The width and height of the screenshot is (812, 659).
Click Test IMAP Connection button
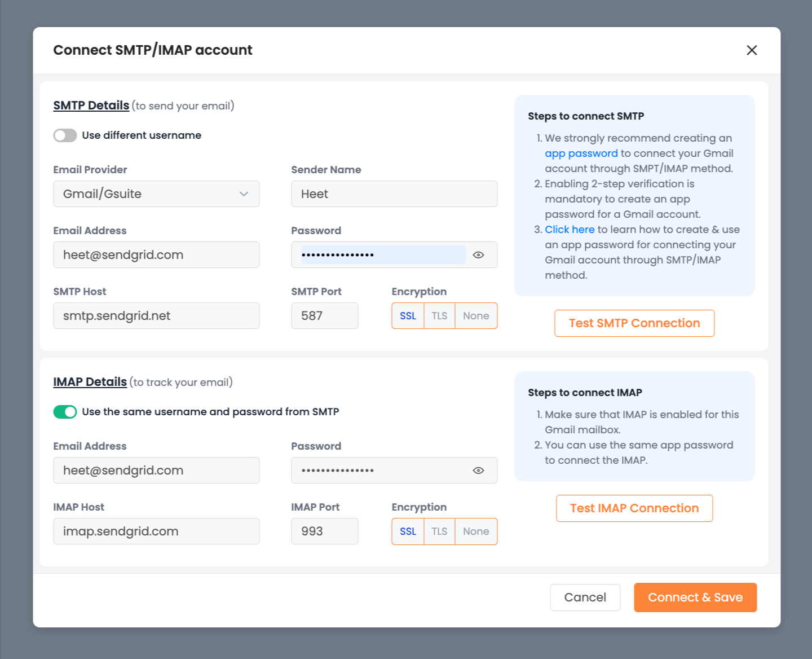point(634,508)
